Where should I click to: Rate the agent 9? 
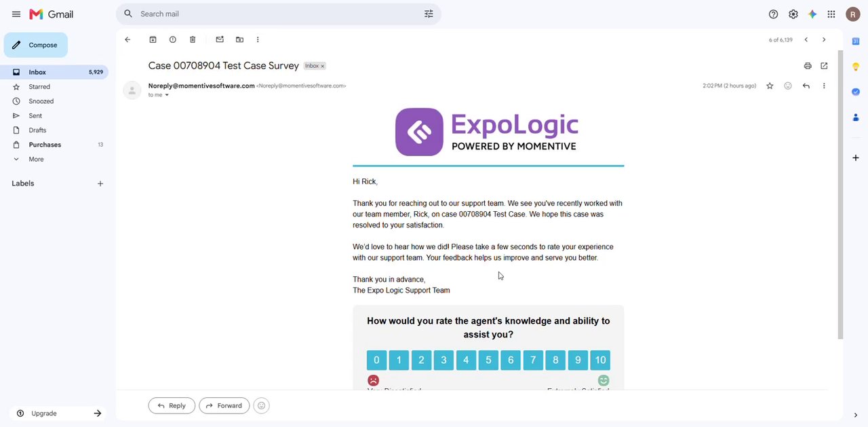(578, 360)
